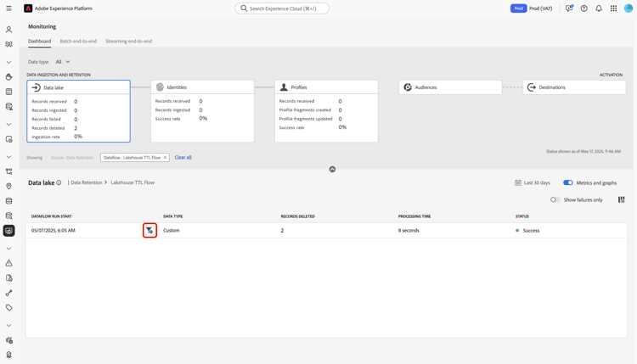Screen dimensions: 637x364
Task: Click the Search Experience Cloud field
Action: click(x=282, y=8)
